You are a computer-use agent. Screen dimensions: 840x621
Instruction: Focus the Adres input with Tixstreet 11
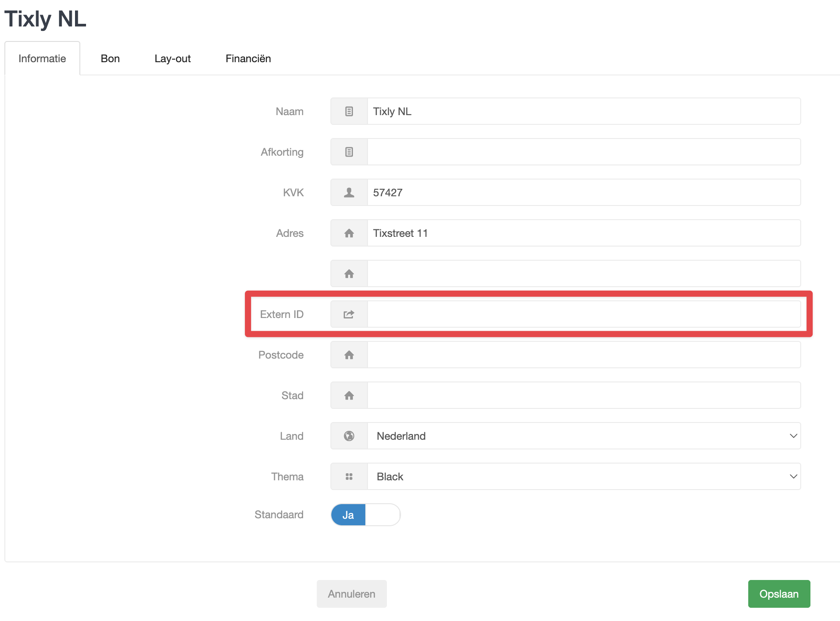(584, 233)
